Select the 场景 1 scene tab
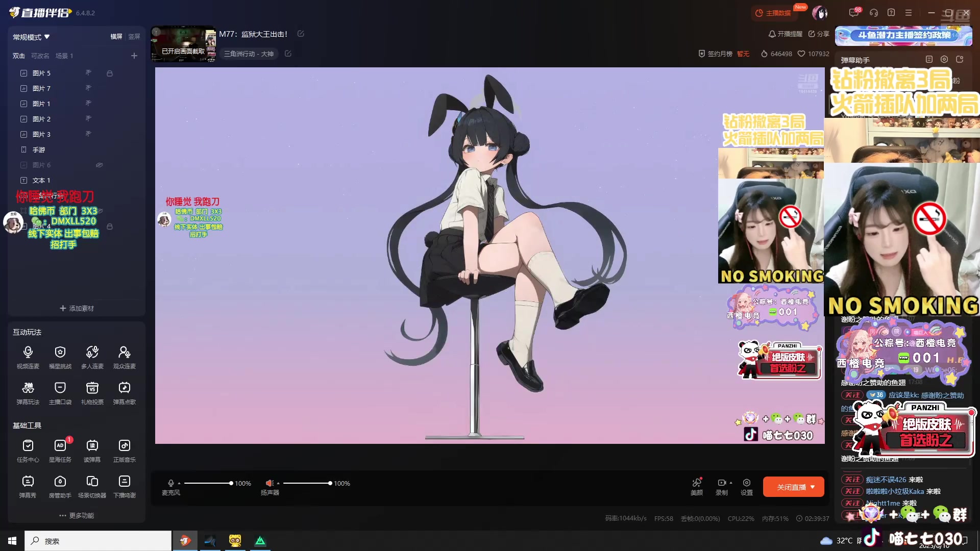 pos(64,56)
